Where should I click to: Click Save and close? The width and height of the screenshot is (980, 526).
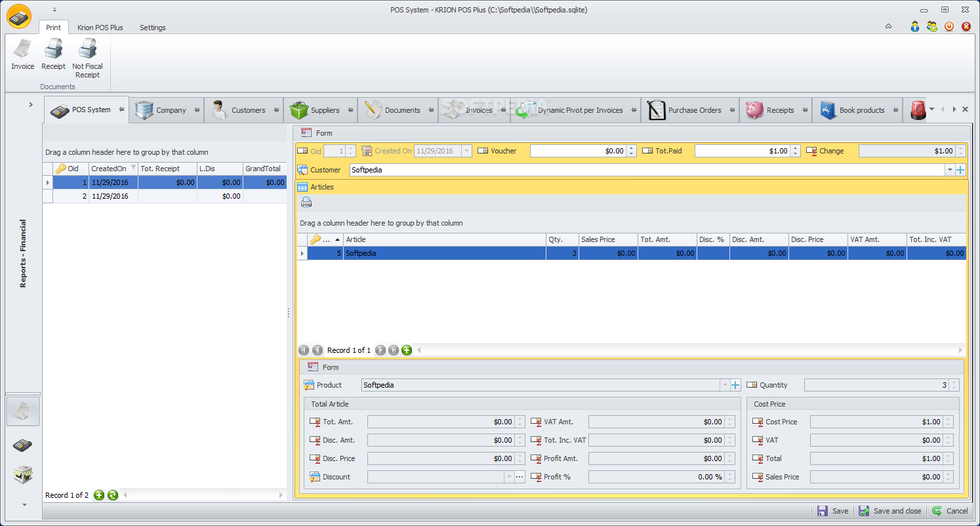pos(890,511)
